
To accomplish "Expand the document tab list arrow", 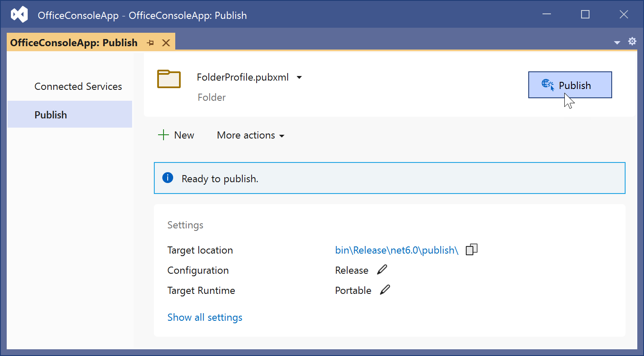I will coord(617,42).
